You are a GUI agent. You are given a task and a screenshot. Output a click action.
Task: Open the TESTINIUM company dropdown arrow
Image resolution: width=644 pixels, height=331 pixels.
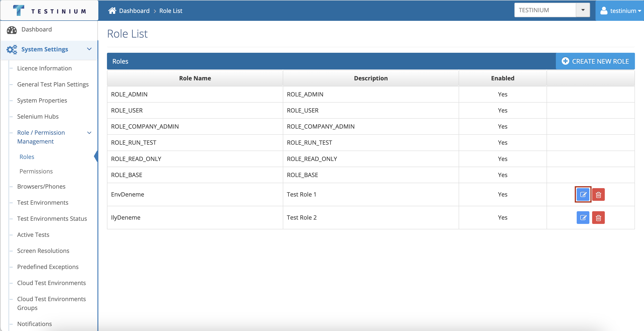tap(583, 10)
